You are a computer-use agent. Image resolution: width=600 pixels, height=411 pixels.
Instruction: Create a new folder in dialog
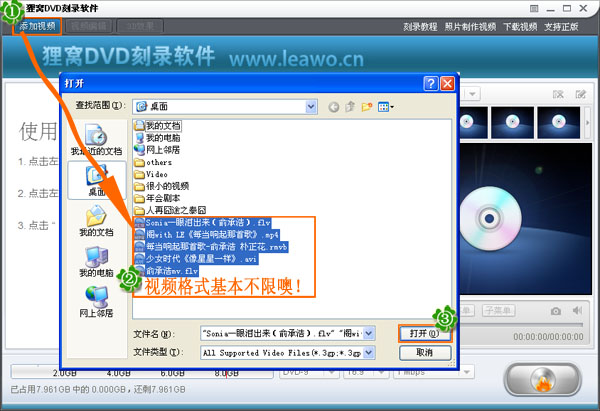367,105
